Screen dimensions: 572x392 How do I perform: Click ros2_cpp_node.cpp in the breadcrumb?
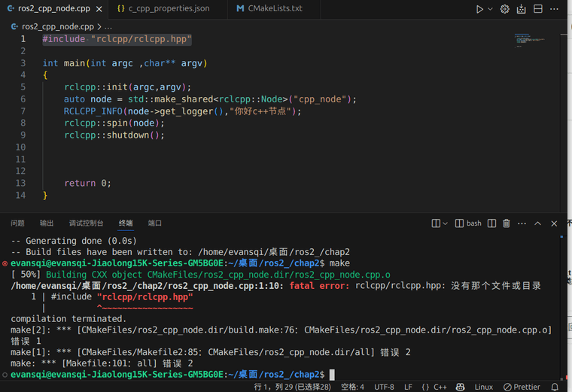tap(58, 26)
